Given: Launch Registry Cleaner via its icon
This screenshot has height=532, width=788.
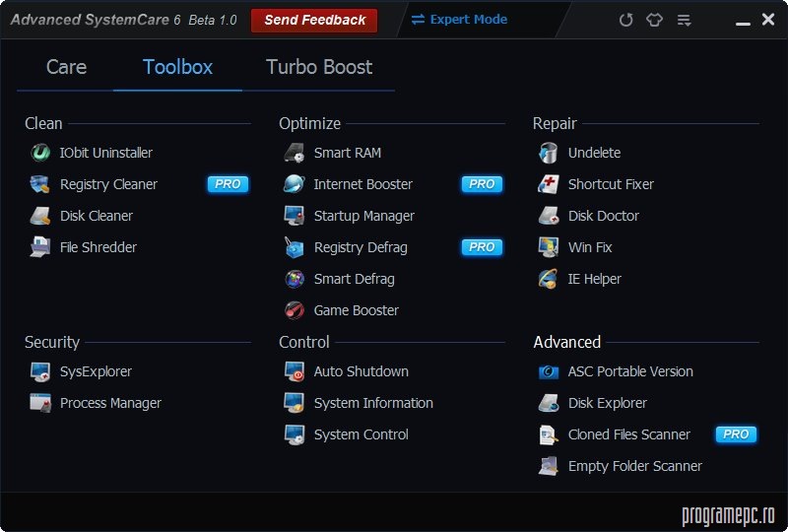Looking at the screenshot, I should click(x=39, y=184).
